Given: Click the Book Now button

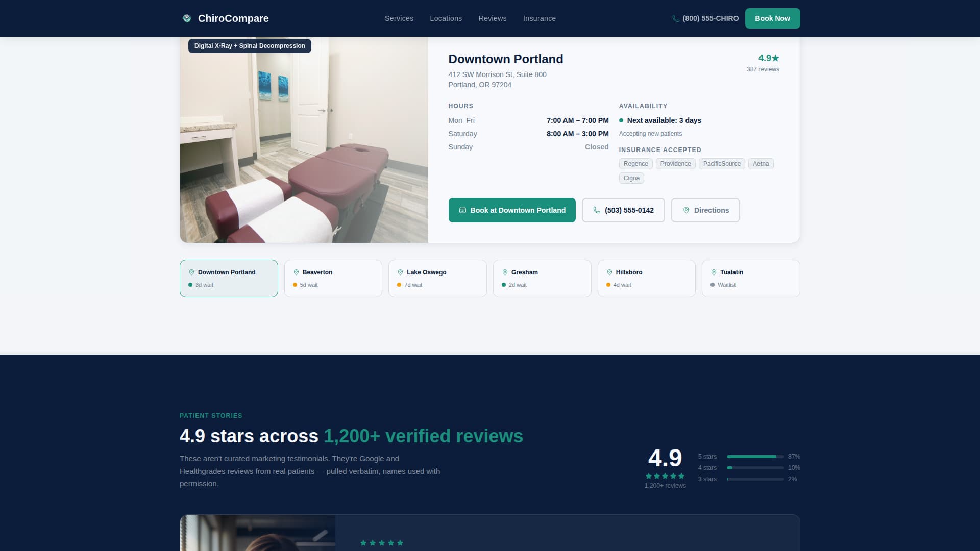Looking at the screenshot, I should 772,18.
